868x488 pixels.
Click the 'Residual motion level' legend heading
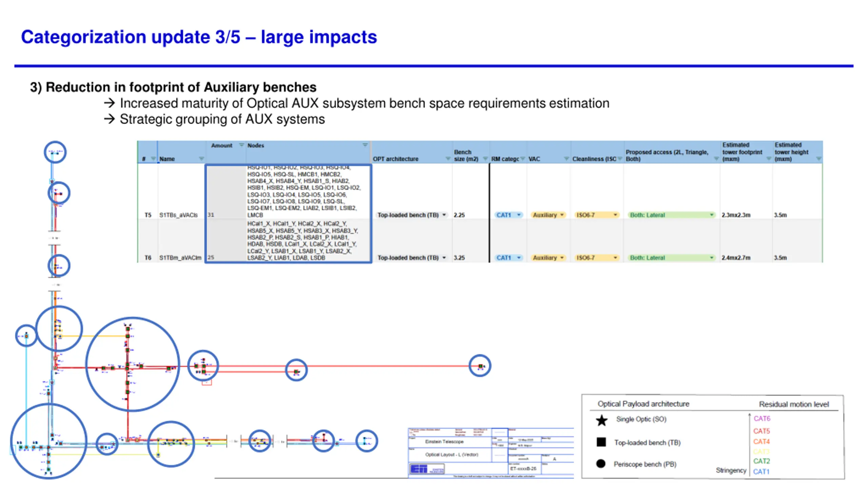point(794,404)
